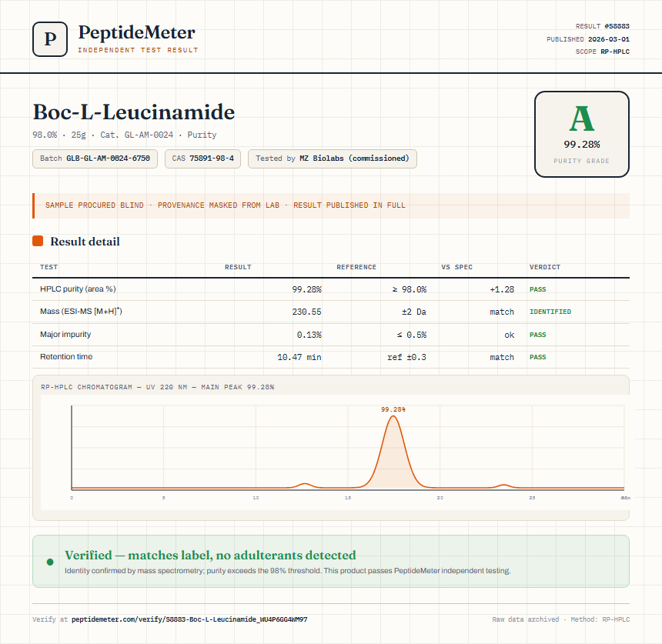Click the 99.28% HPLC purity result cell
This screenshot has height=644, width=662.
point(306,289)
